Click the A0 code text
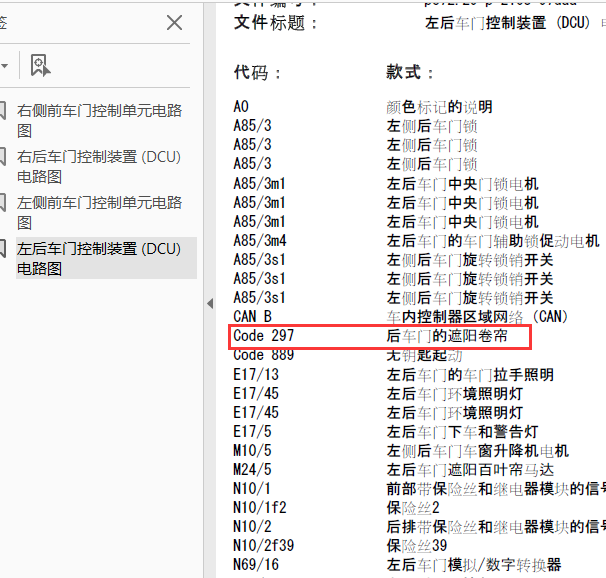Viewport: 606px width, 578px height. coord(241,107)
